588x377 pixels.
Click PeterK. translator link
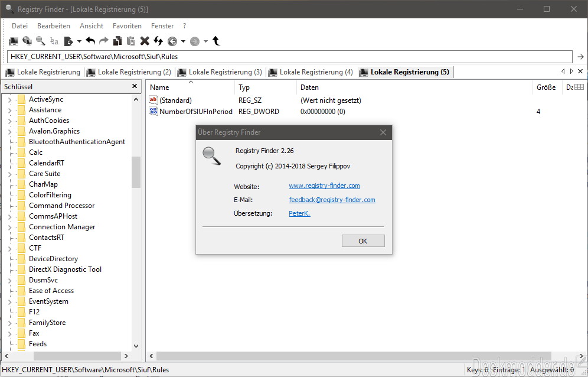(299, 213)
